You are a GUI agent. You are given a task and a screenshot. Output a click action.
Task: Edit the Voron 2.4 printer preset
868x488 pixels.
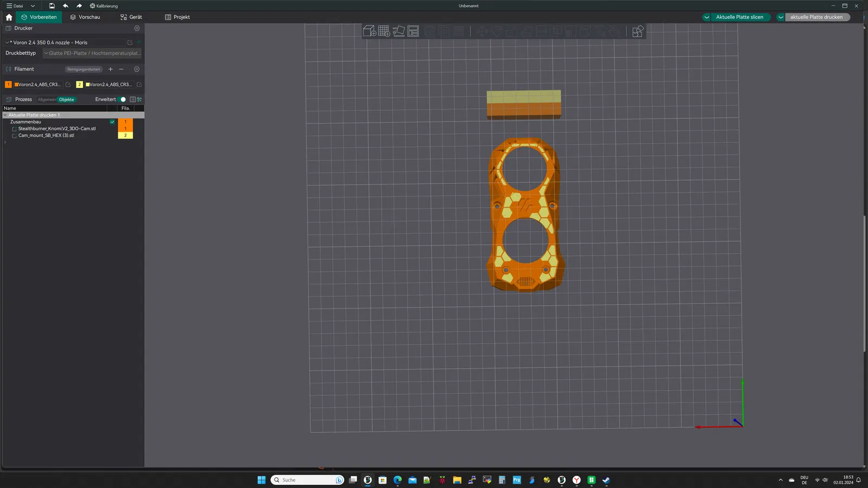[130, 42]
